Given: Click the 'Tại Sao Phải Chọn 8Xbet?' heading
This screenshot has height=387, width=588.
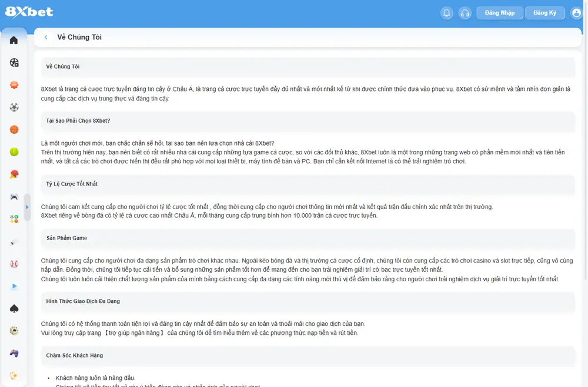Looking at the screenshot, I should pyautogui.click(x=78, y=120).
